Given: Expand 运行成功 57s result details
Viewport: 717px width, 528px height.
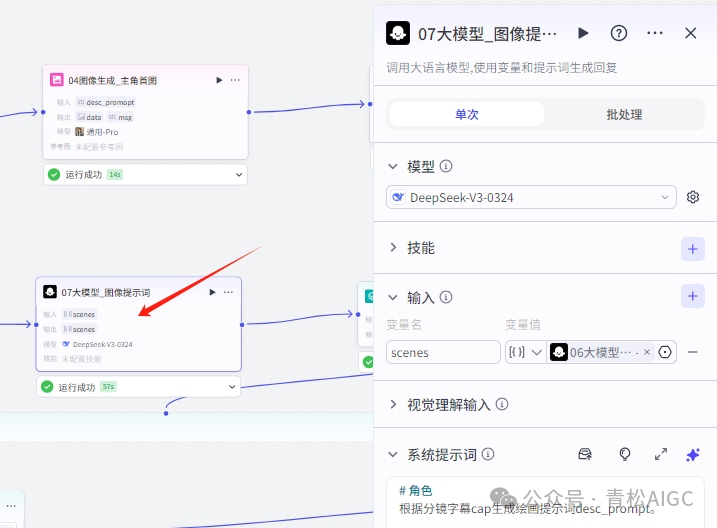Looking at the screenshot, I should click(232, 387).
